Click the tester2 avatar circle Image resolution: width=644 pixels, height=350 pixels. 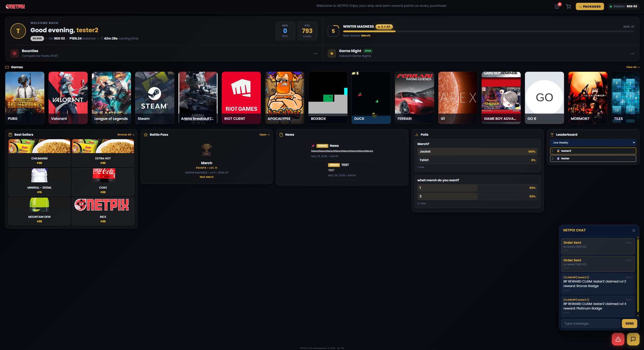point(18,31)
